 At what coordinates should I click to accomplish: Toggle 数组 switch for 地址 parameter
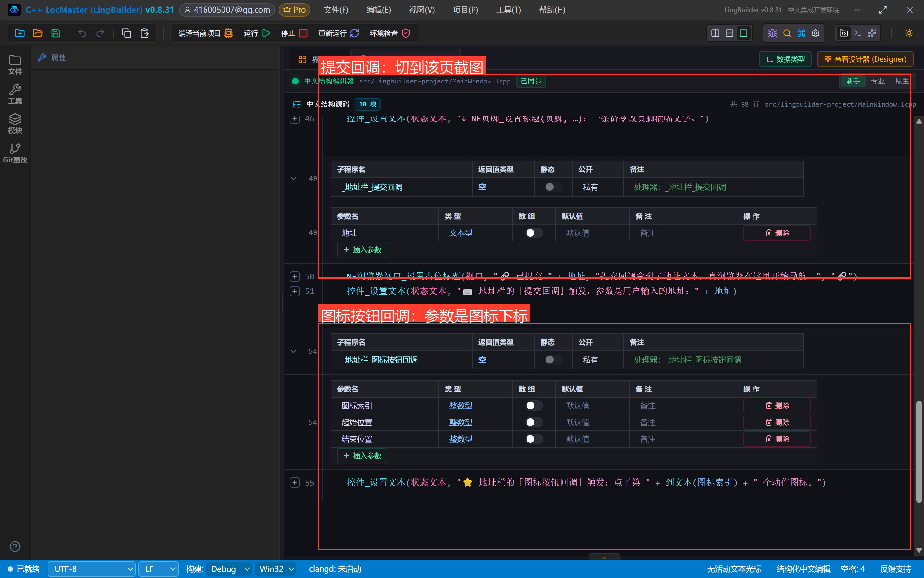534,233
